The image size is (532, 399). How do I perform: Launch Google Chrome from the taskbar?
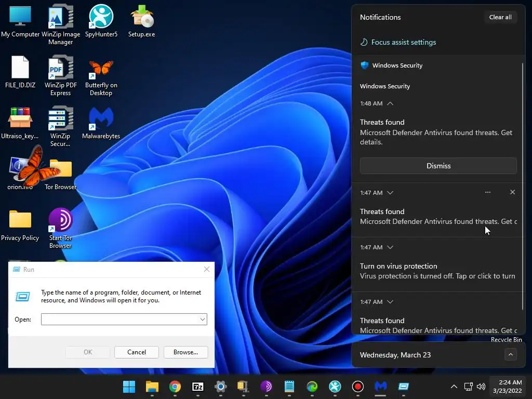(175, 387)
